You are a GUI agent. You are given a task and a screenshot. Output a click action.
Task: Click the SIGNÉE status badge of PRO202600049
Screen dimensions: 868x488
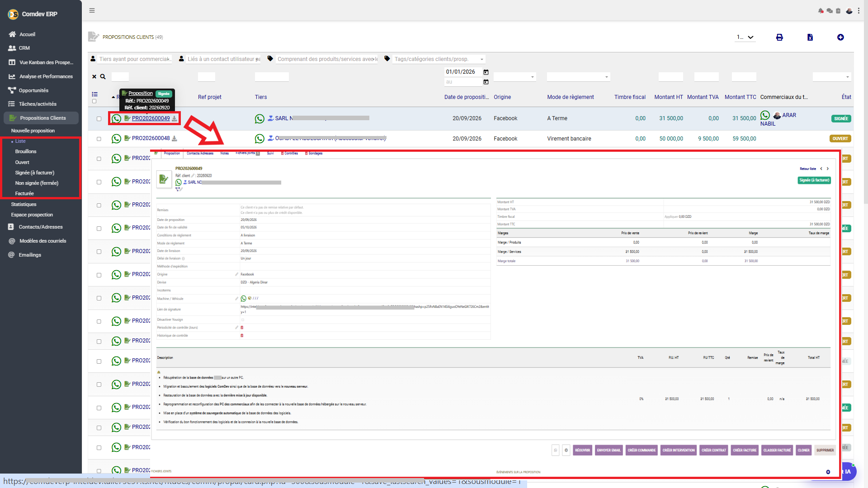pos(841,119)
